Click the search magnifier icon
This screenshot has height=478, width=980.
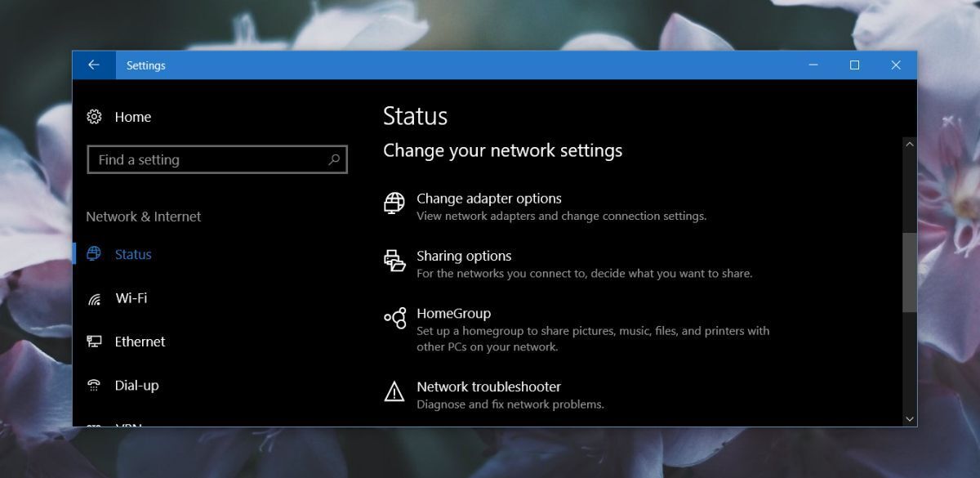click(x=334, y=160)
